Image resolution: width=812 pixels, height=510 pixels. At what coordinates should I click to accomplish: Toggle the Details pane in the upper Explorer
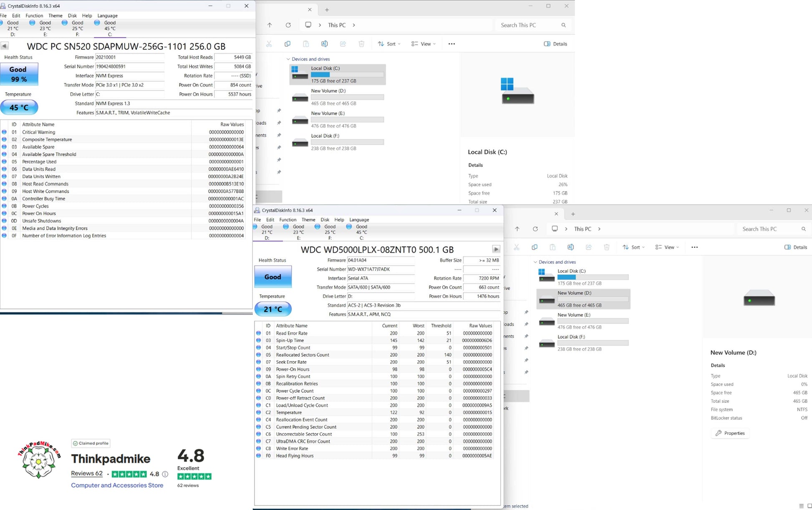click(555, 44)
